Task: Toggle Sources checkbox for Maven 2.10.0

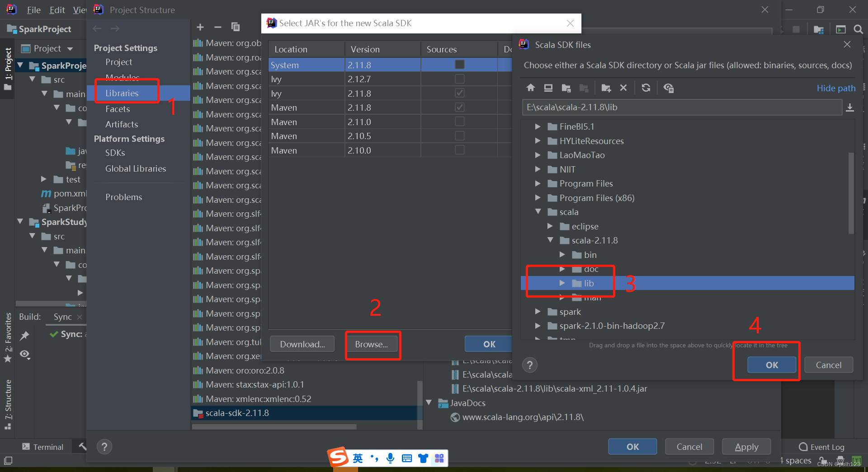Action: [460, 150]
